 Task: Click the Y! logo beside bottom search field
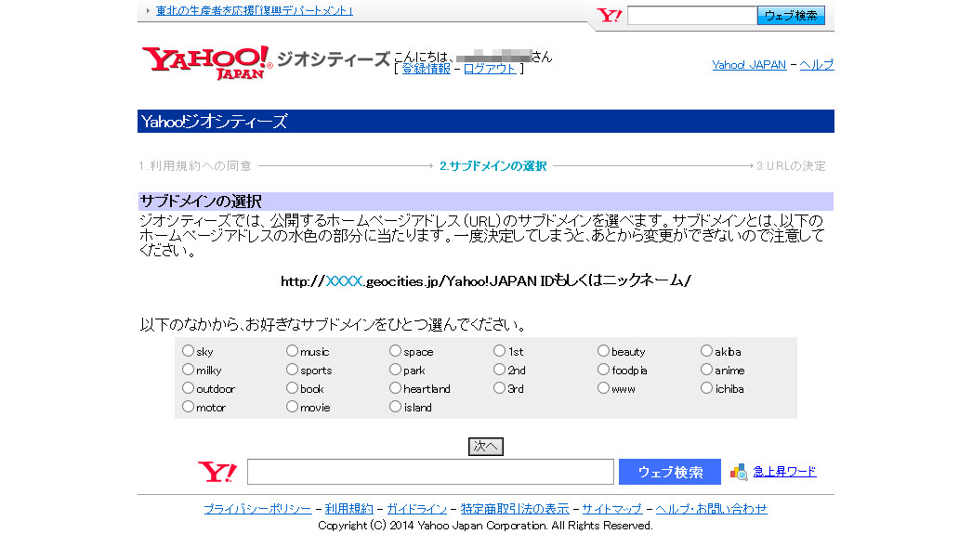(x=217, y=472)
